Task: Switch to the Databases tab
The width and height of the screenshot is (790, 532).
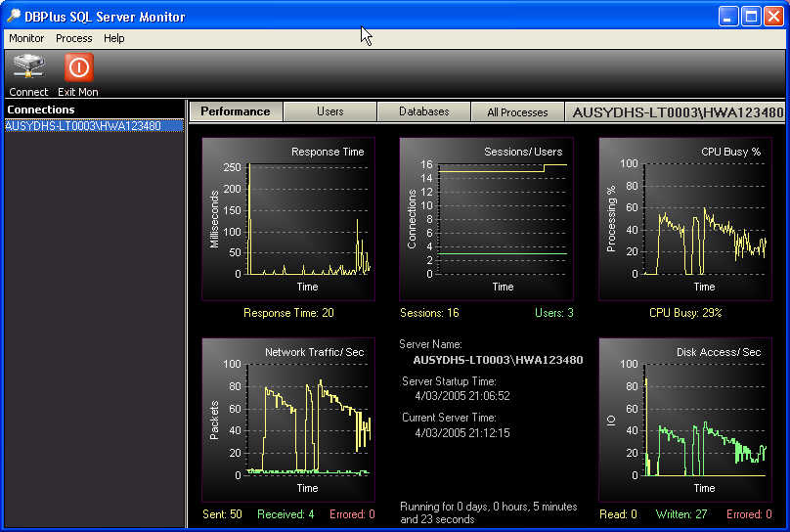Action: tap(423, 111)
